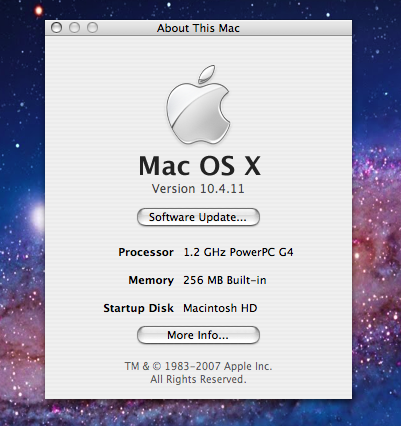This screenshot has height=426, width=401.
Task: Click the Processor label
Action: click(x=146, y=252)
